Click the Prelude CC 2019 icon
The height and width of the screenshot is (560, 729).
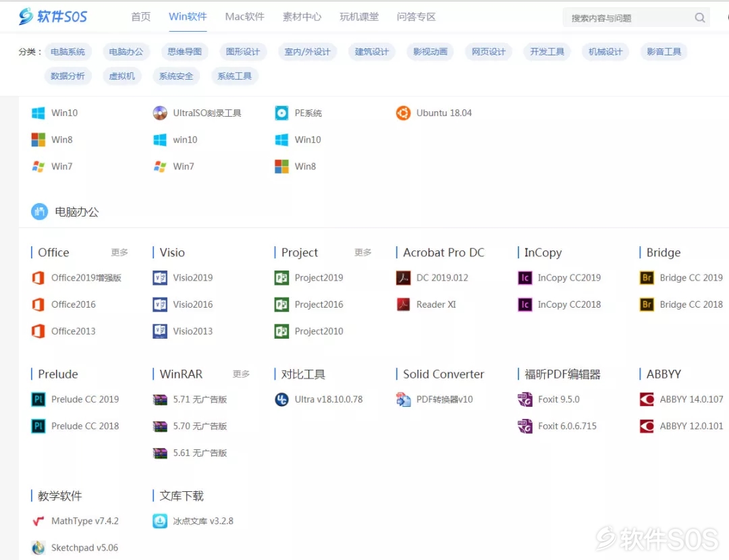click(38, 399)
